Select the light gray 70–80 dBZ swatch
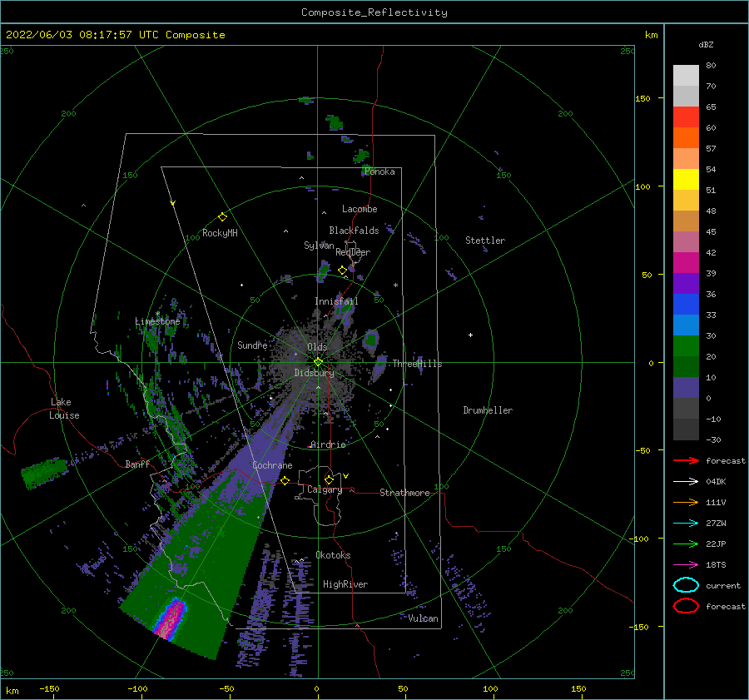The image size is (749, 700). pos(686,76)
